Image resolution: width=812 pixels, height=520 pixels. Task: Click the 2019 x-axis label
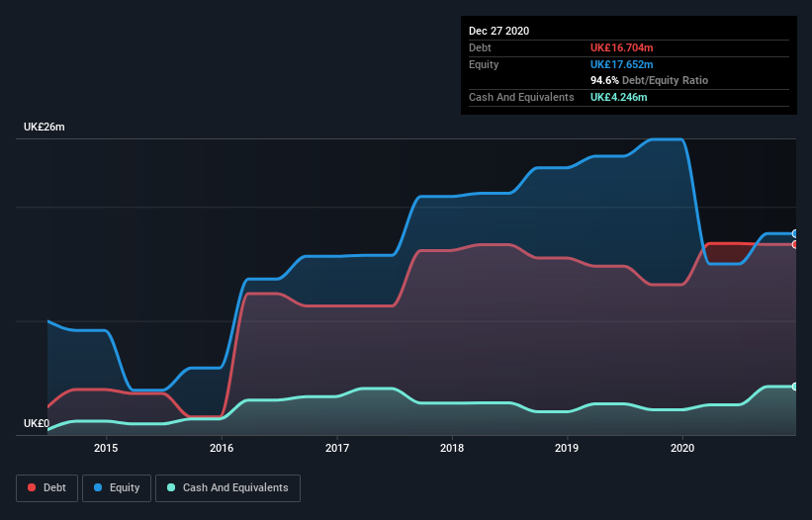click(567, 448)
